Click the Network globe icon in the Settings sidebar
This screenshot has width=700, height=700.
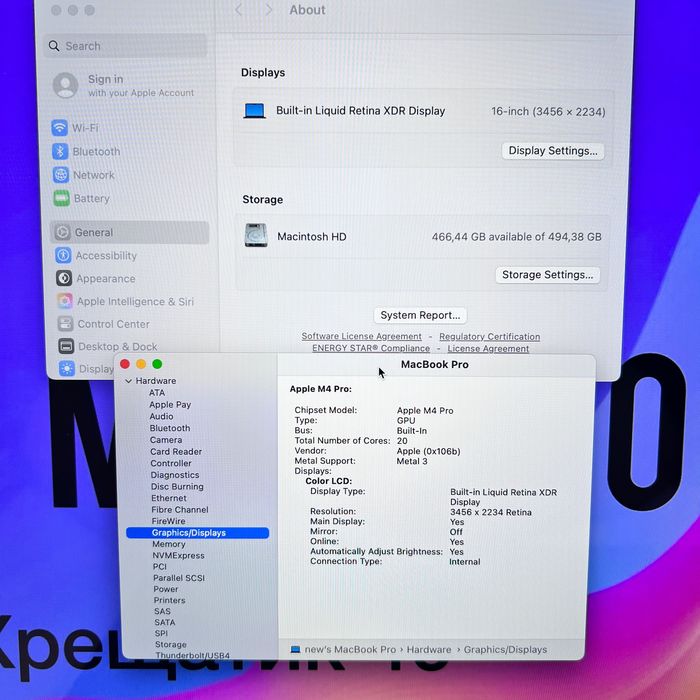(61, 175)
